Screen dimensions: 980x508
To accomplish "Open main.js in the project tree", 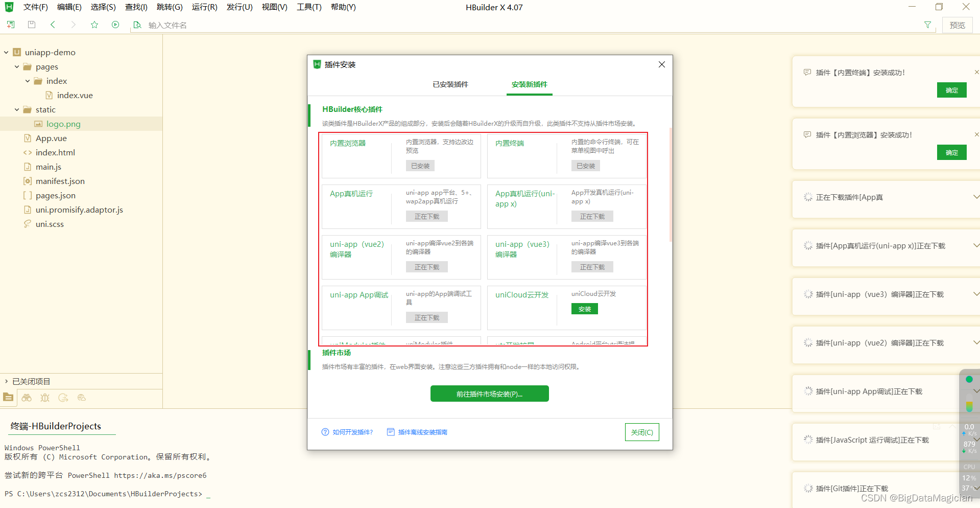I will 49,167.
